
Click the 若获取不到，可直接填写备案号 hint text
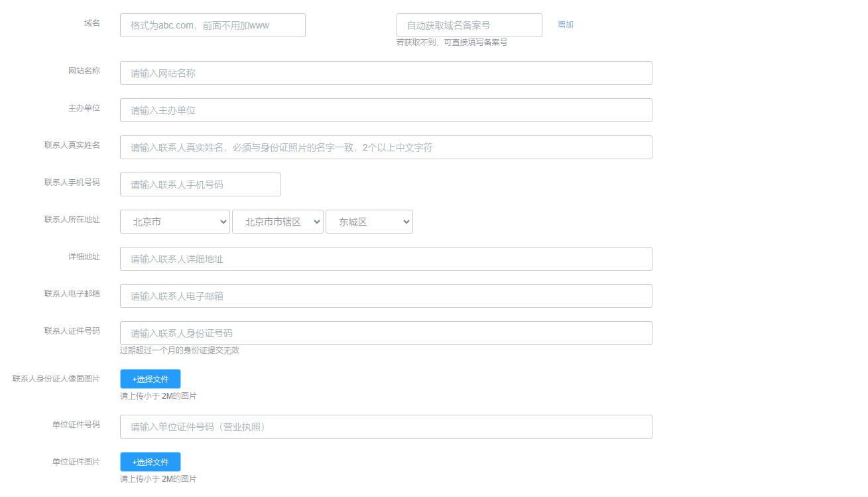[452, 42]
